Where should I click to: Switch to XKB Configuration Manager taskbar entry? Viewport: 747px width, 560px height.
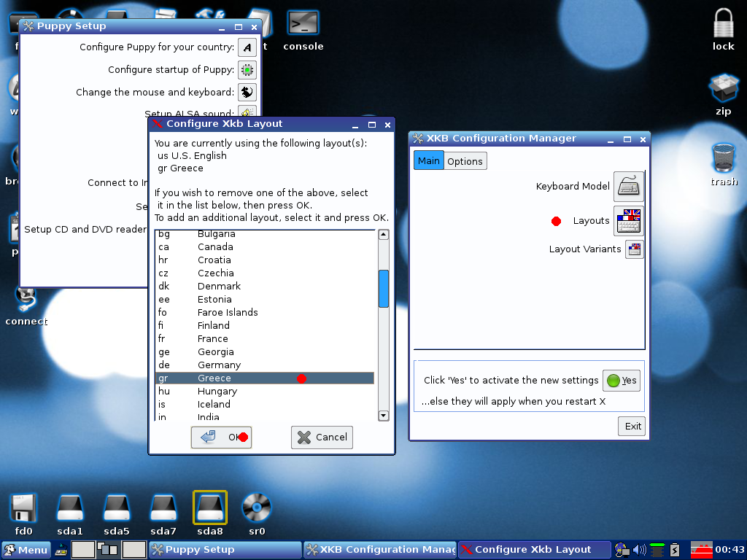click(380, 550)
